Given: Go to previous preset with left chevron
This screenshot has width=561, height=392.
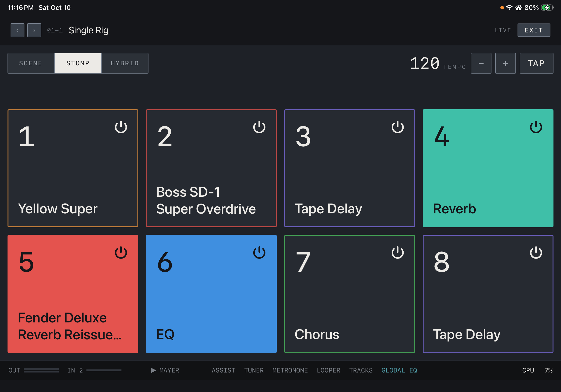Looking at the screenshot, I should click(x=17, y=30).
